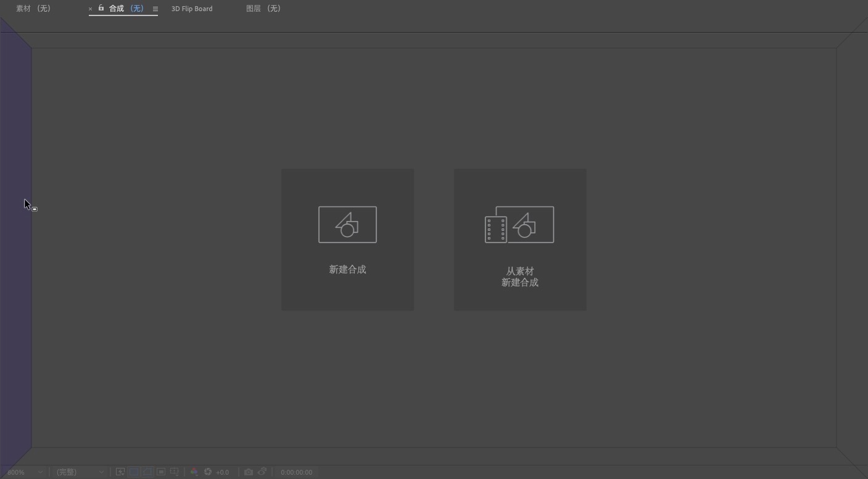The height and width of the screenshot is (479, 868).
Task: Switch to the 图层 (无) tab
Action: pos(263,9)
